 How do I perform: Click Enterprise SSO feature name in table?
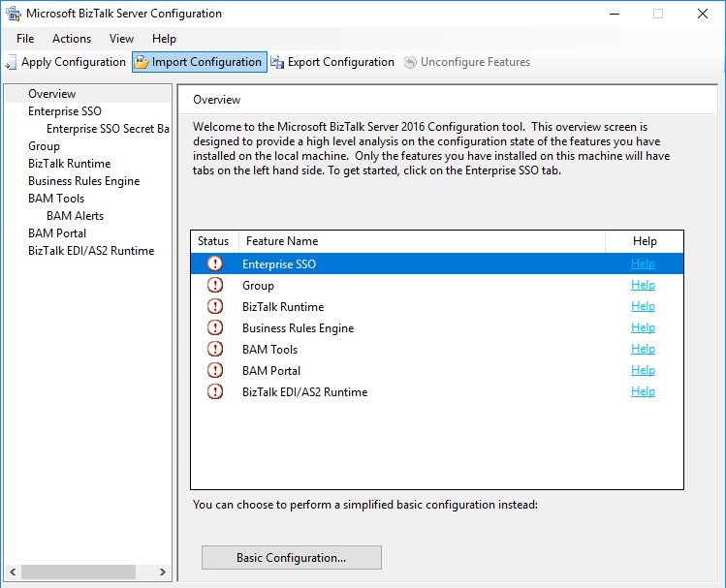279,264
